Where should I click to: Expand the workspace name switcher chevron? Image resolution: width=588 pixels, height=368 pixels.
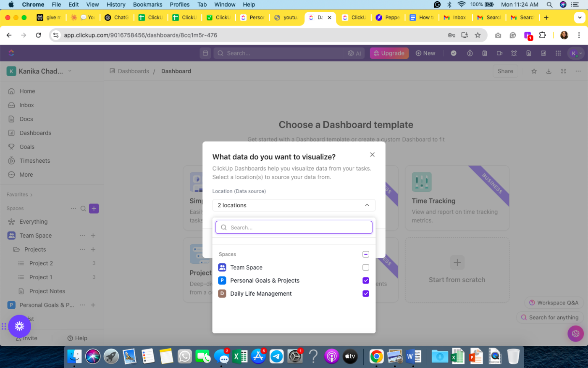click(70, 71)
